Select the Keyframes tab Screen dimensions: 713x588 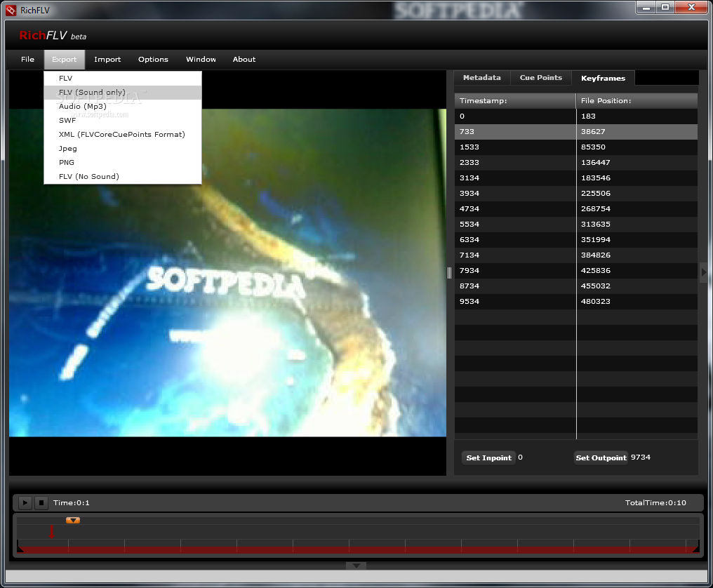tap(603, 78)
